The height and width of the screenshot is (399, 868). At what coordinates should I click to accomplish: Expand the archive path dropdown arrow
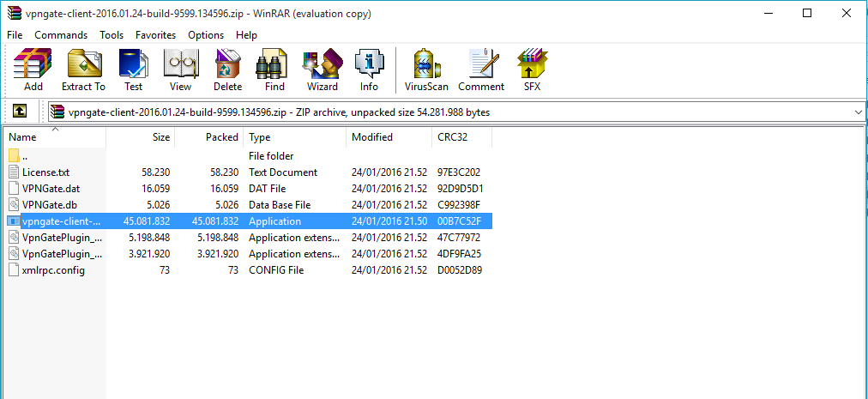click(x=858, y=112)
